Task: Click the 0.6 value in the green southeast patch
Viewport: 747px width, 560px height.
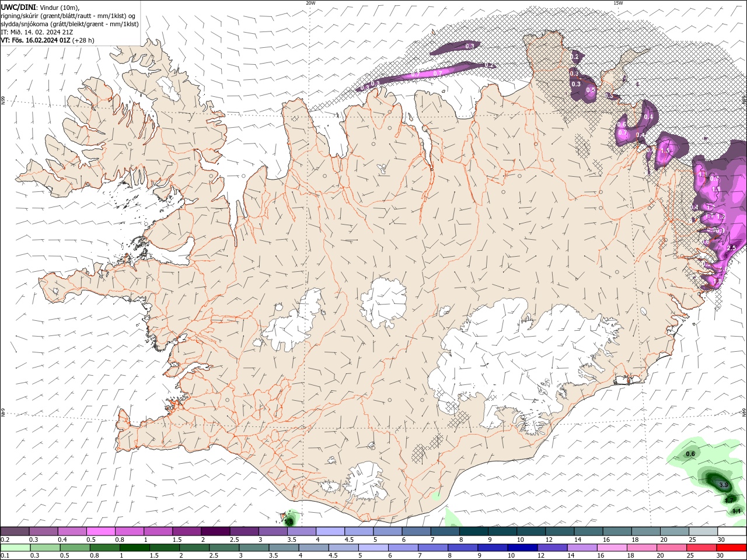Action: [690, 454]
